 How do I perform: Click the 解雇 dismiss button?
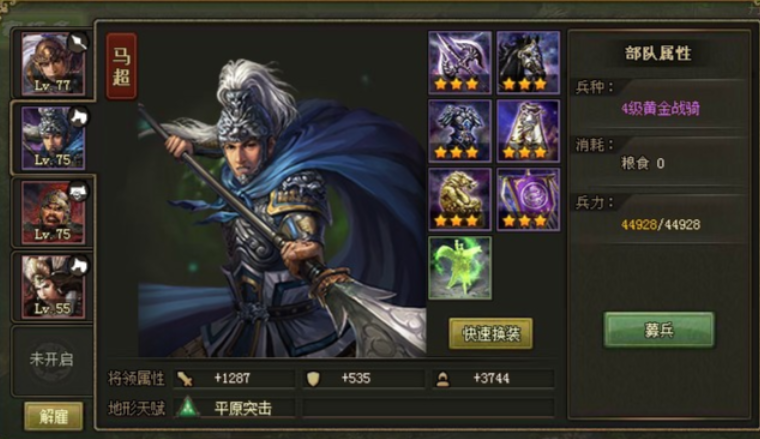53,416
